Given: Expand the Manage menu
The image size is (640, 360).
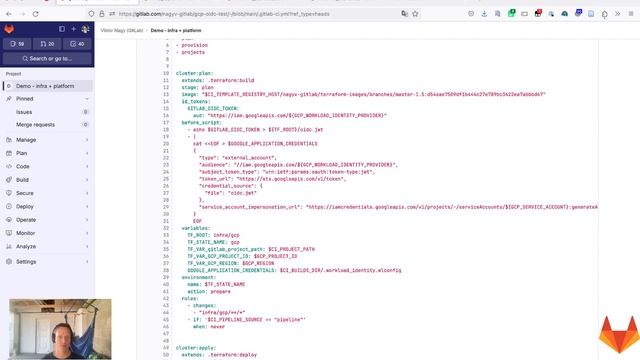Looking at the screenshot, I should 47,140.
